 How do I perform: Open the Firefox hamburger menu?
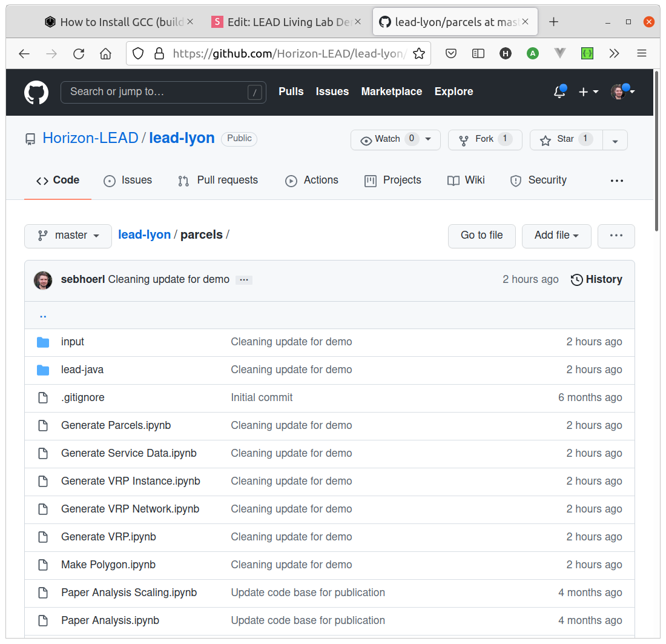642,53
